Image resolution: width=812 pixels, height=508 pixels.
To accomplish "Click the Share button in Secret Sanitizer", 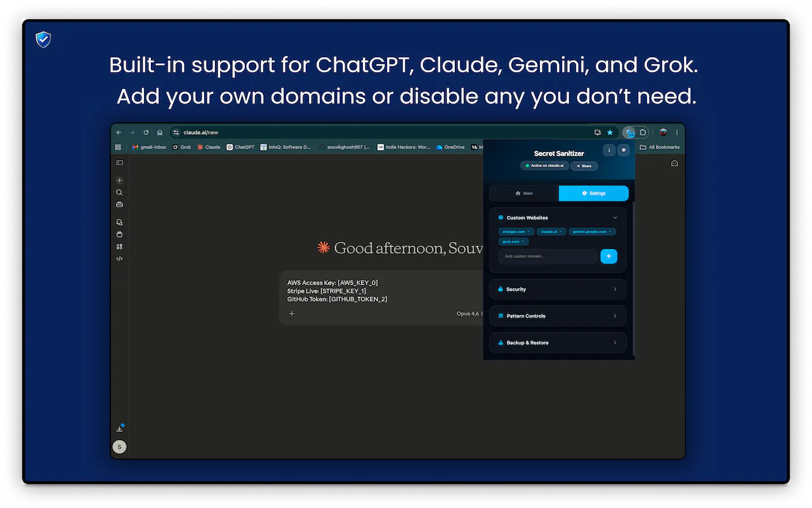I will pos(584,166).
